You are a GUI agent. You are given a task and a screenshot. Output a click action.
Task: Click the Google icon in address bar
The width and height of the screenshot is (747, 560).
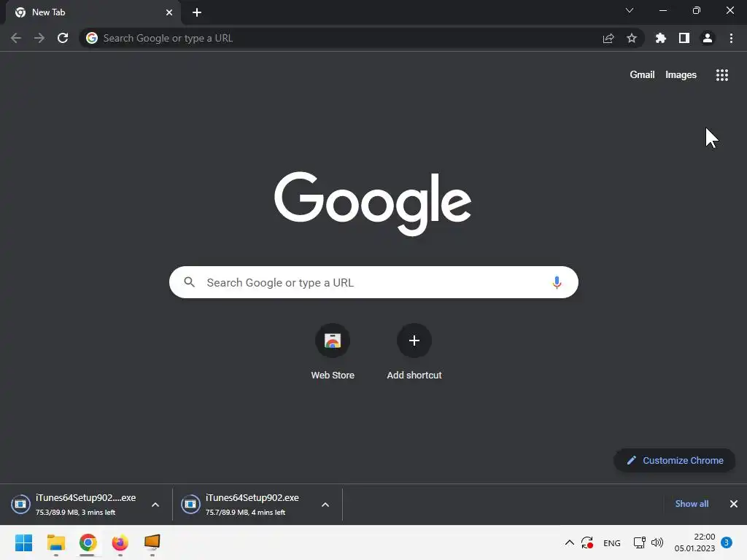pos(92,38)
